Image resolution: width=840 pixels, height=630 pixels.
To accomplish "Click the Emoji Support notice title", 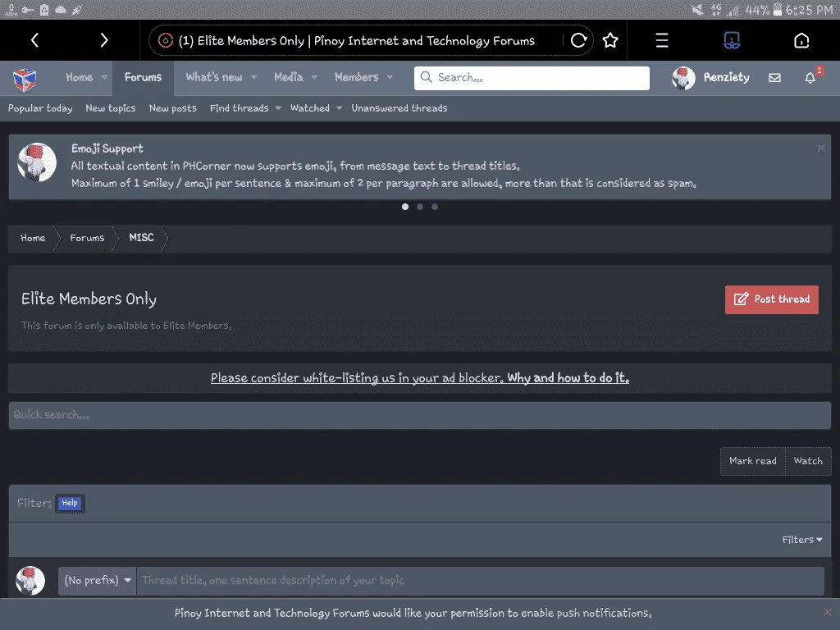I will tap(107, 148).
